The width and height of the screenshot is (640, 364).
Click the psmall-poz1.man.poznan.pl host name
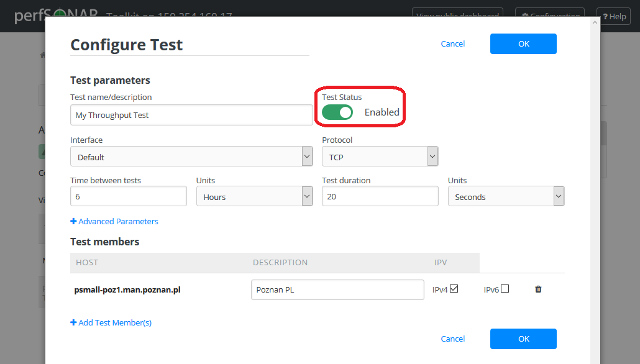(x=127, y=289)
